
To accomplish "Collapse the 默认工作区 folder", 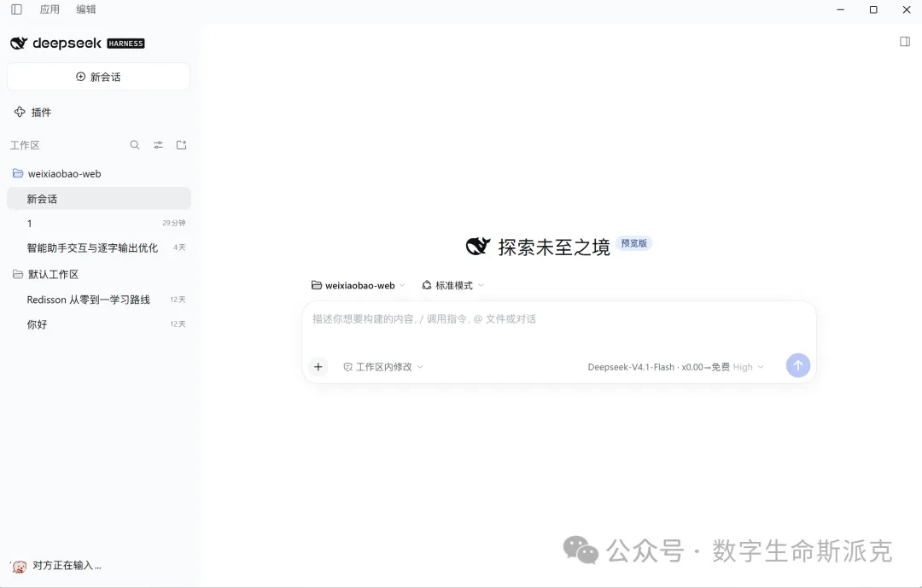I will [46, 274].
